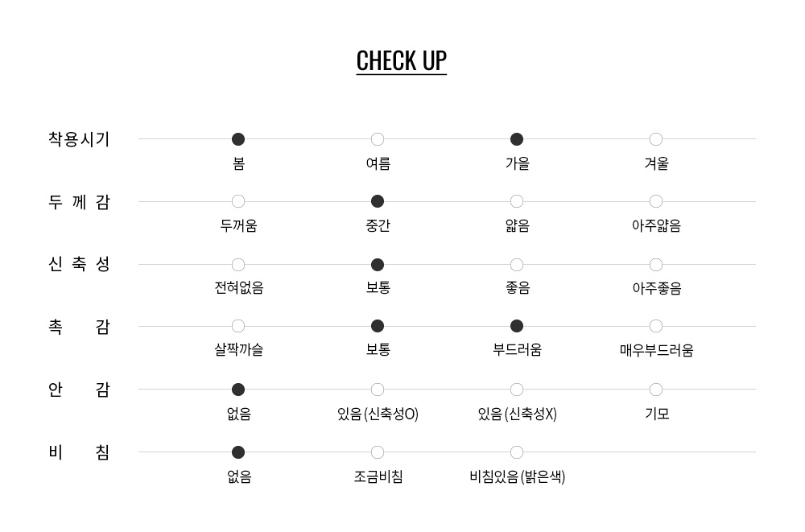
Task: Pick the 겨울 radio dot
Action: 656,139
